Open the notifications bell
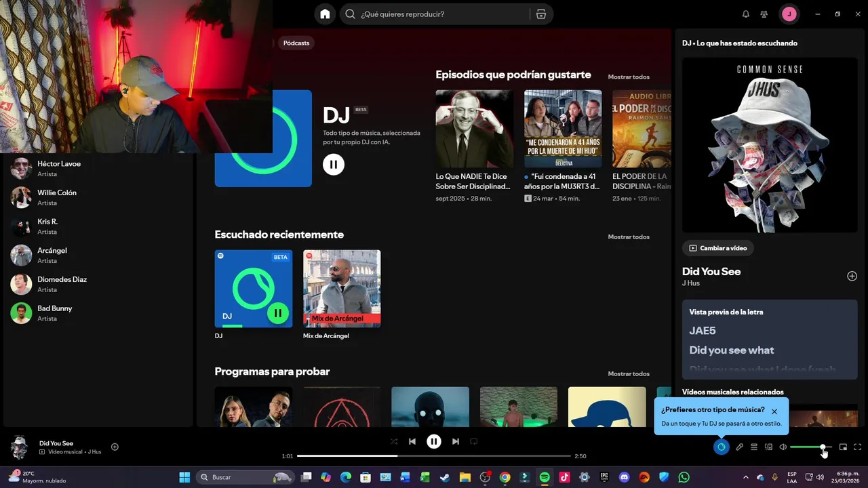The image size is (868, 488). click(746, 14)
